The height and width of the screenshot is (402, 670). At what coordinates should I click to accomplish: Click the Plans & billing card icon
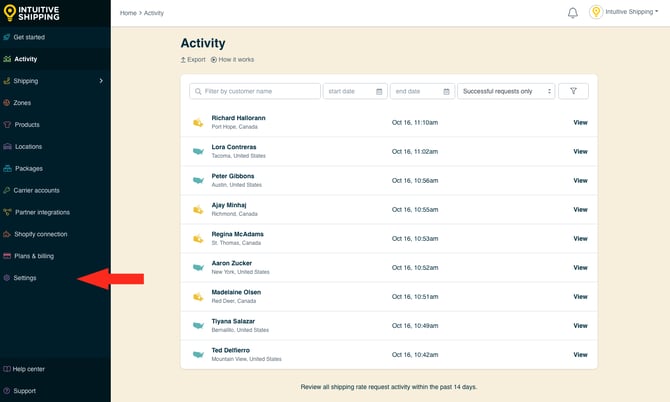coord(7,256)
